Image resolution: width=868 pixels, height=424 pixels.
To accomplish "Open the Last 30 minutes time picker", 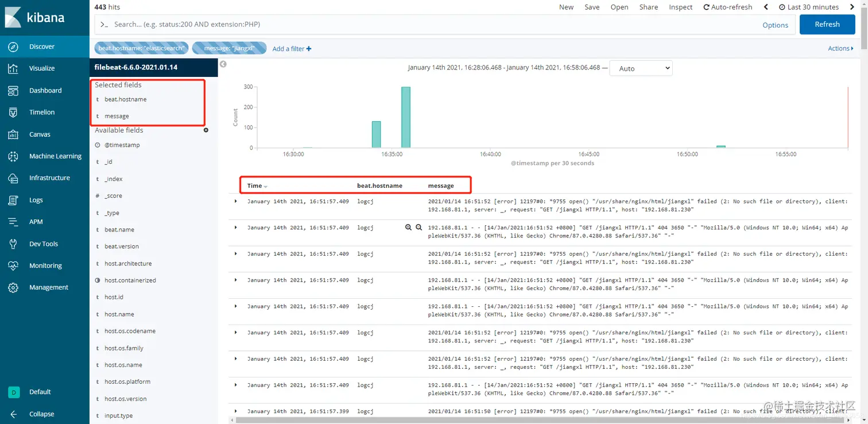I will (809, 7).
